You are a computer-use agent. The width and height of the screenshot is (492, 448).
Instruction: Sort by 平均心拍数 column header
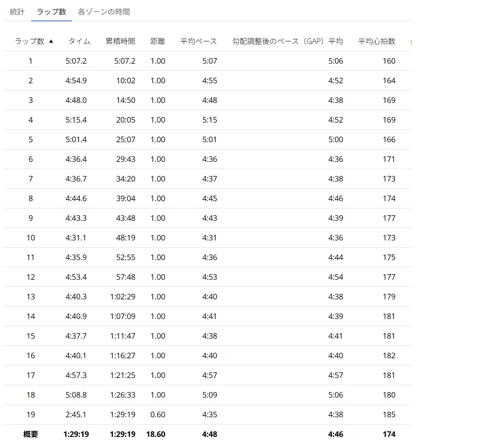[377, 41]
